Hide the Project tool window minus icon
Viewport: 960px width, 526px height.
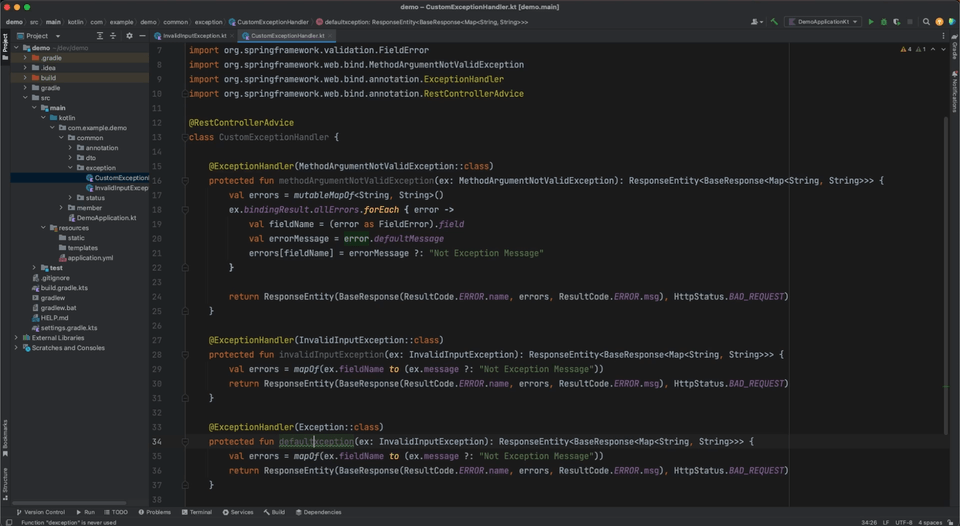[142, 35]
